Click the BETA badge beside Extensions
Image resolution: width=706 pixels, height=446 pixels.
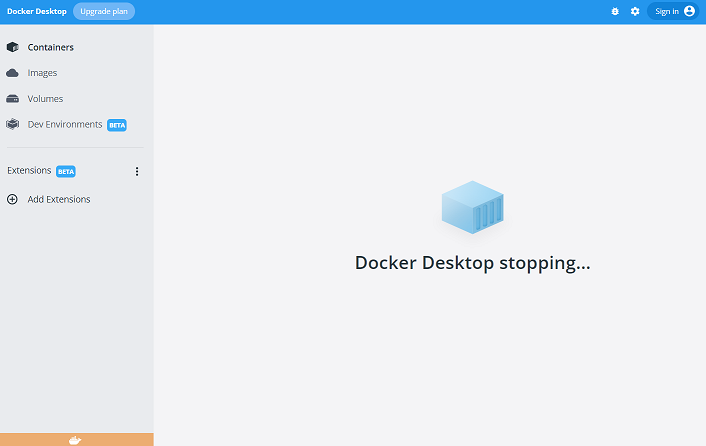coord(66,171)
